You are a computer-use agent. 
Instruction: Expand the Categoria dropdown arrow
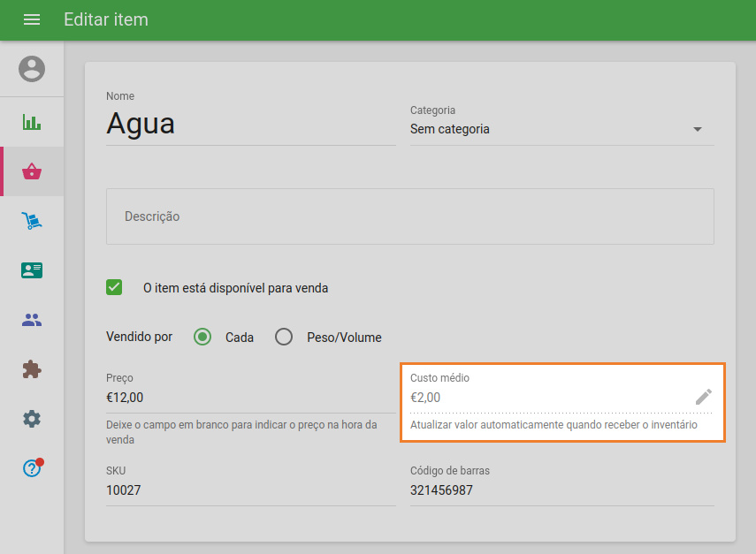[697, 129]
